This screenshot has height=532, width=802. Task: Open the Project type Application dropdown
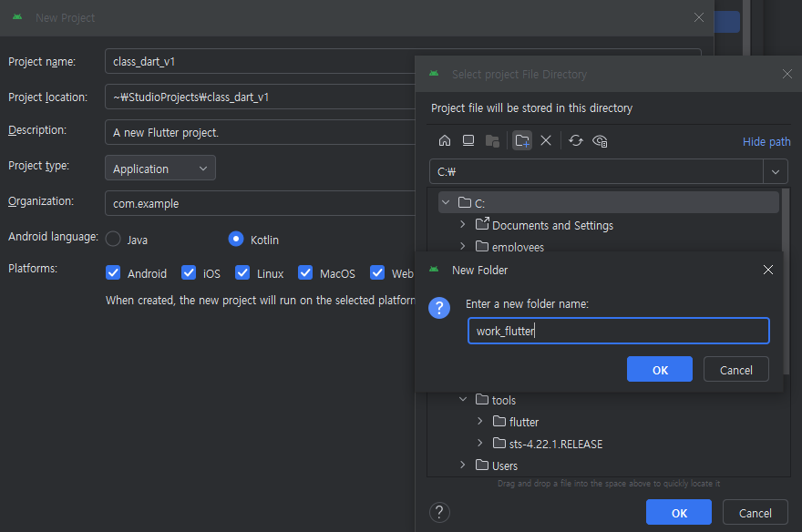160,169
